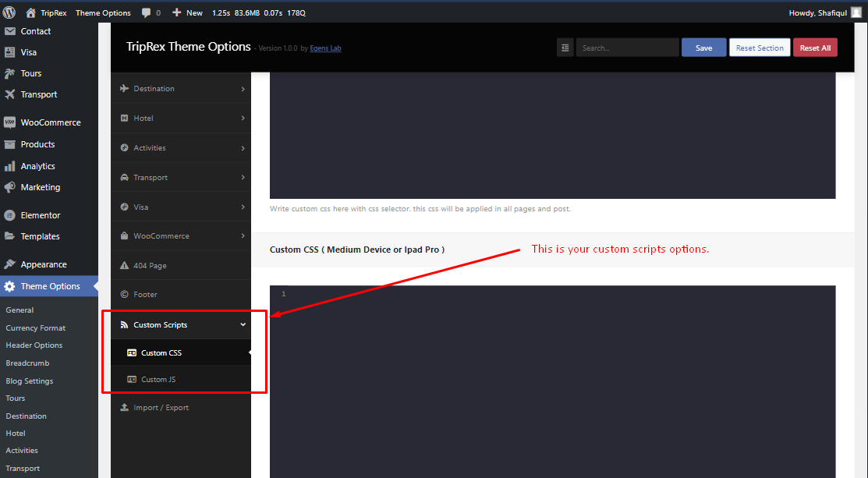868x478 pixels.
Task: Expand the Hotel section chevron
Action: coord(243,119)
